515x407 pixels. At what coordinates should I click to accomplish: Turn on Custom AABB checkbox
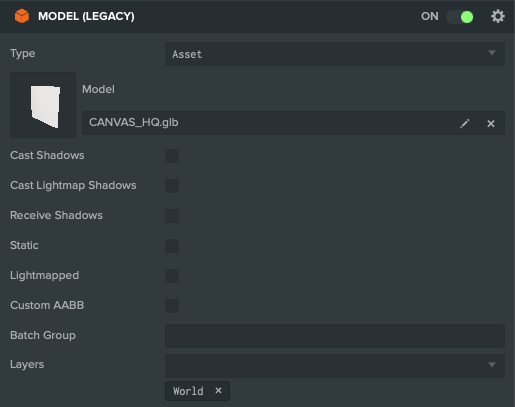pyautogui.click(x=172, y=306)
